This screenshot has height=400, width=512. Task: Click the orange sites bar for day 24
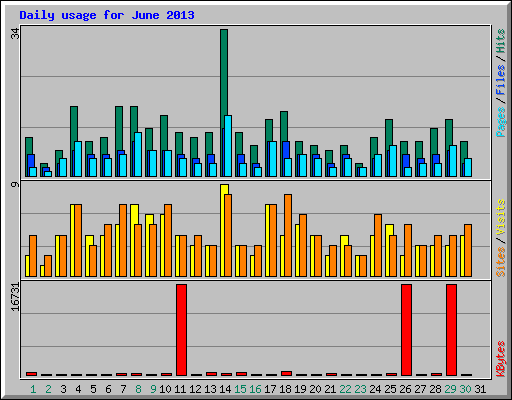pyautogui.click(x=378, y=245)
